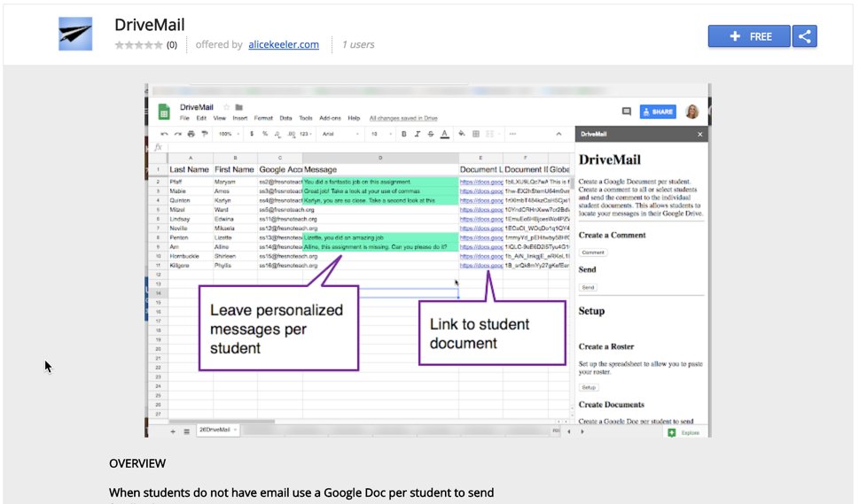
Task: Apply currency format with dollar icon
Action: click(252, 134)
